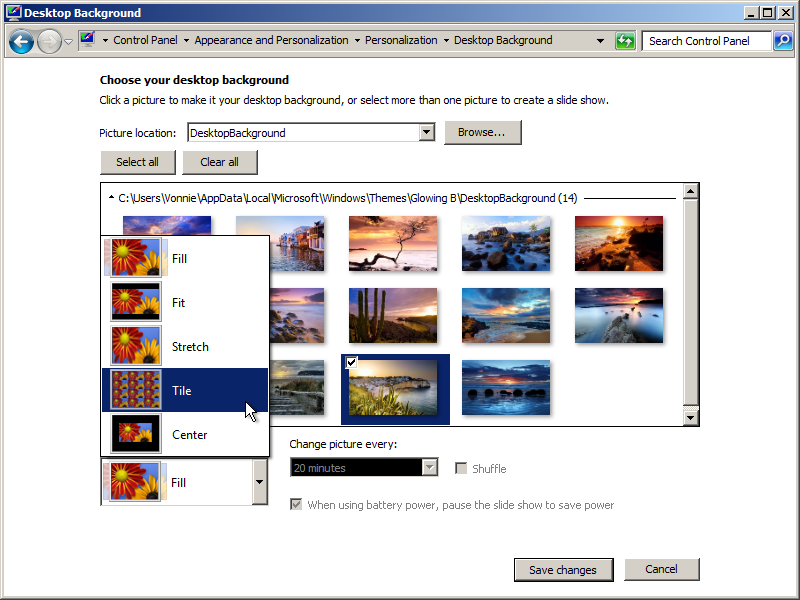Choose Center picture position option
Image resolution: width=800 pixels, height=600 pixels.
[185, 435]
